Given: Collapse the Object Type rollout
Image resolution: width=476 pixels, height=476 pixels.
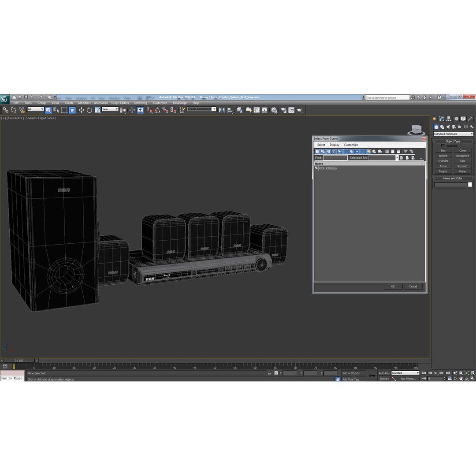Looking at the screenshot, I should (x=452, y=141).
